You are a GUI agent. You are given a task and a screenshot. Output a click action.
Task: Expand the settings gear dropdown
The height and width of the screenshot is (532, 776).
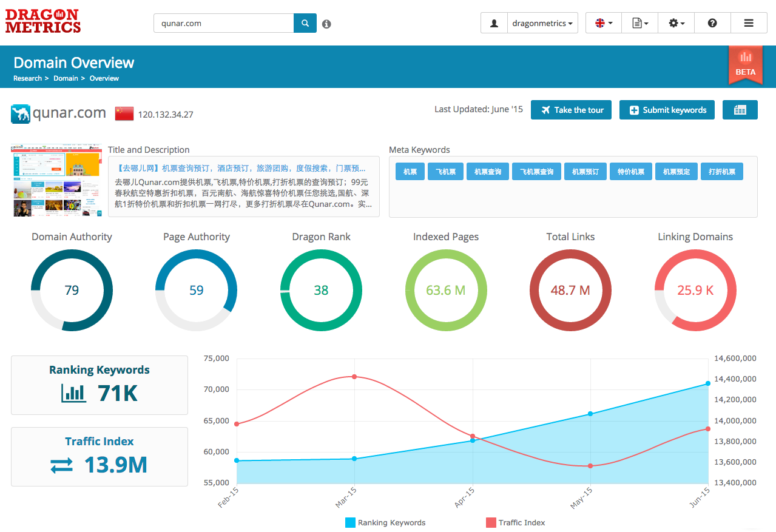676,23
